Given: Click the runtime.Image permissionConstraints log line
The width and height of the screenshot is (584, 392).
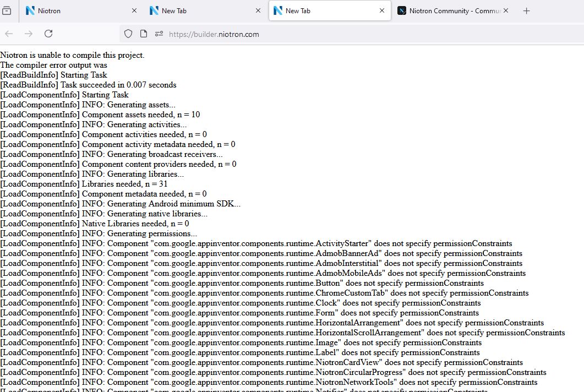Looking at the screenshot, I should pyautogui.click(x=241, y=343).
